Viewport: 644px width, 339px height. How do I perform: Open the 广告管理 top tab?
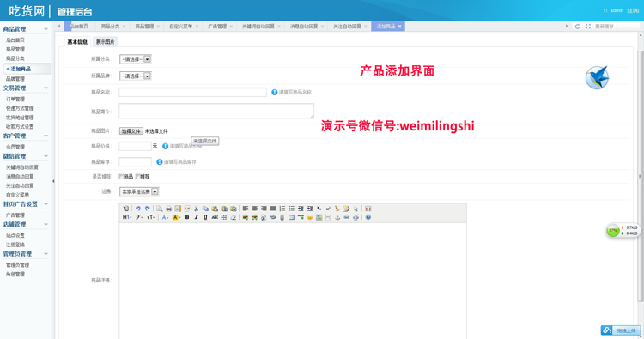click(217, 27)
